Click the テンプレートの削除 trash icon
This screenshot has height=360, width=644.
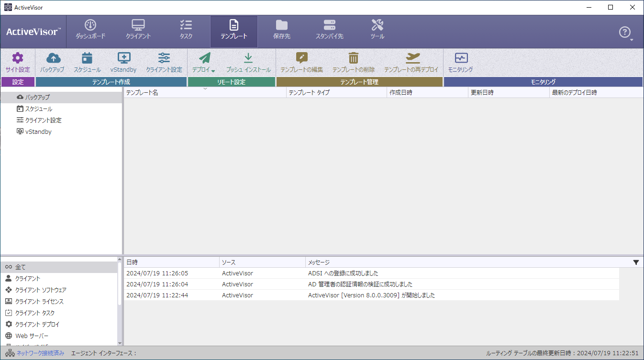[x=354, y=58]
